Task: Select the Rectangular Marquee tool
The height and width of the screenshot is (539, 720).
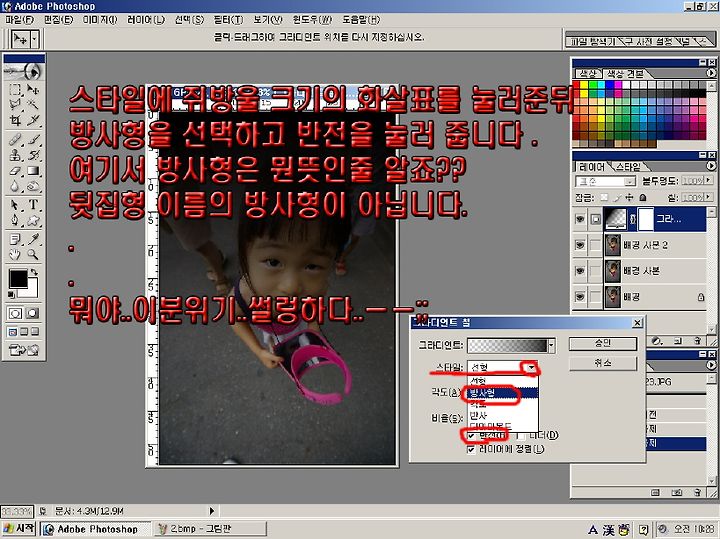Action: pos(15,90)
